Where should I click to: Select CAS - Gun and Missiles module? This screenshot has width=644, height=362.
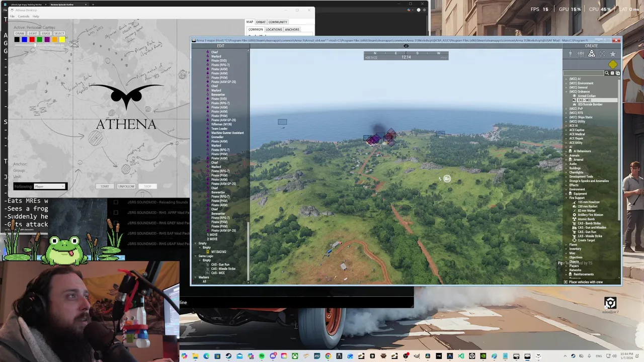point(592,228)
